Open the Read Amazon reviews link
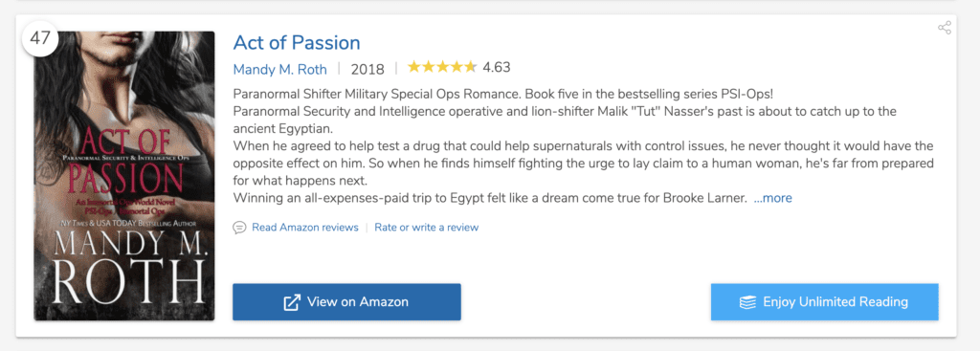This screenshot has height=351, width=980. click(x=305, y=228)
